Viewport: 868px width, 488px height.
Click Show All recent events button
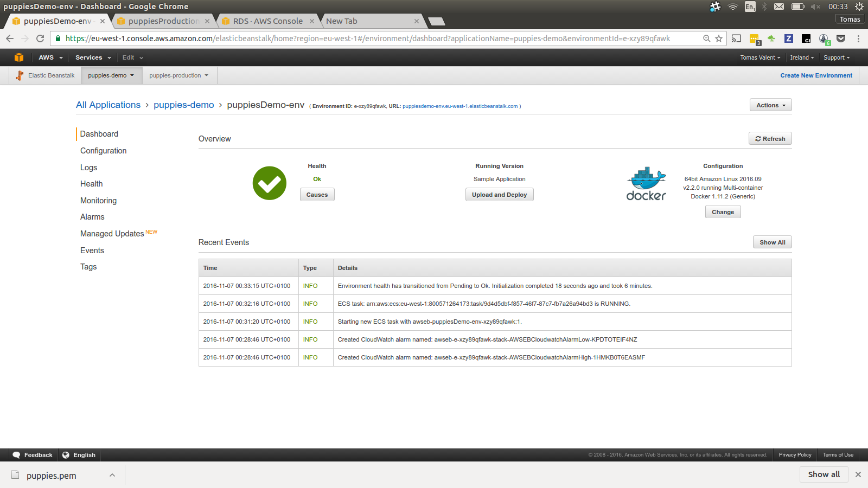click(x=772, y=242)
